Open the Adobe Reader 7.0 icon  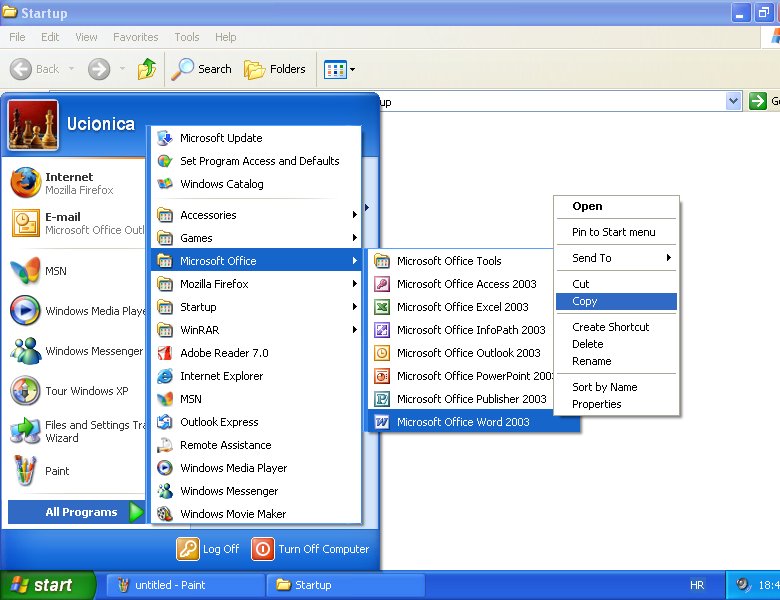point(165,353)
